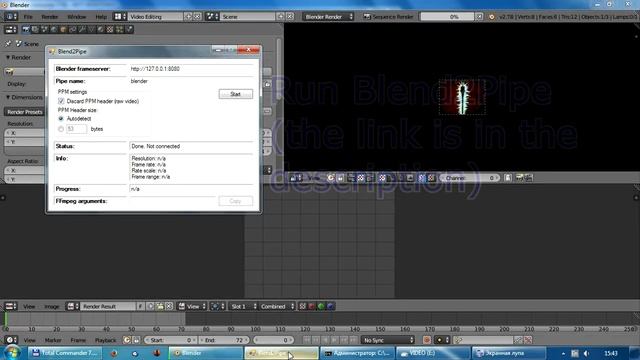Click the Start button in Blend2Pipe
This screenshot has height=360, width=640.
click(x=236, y=94)
